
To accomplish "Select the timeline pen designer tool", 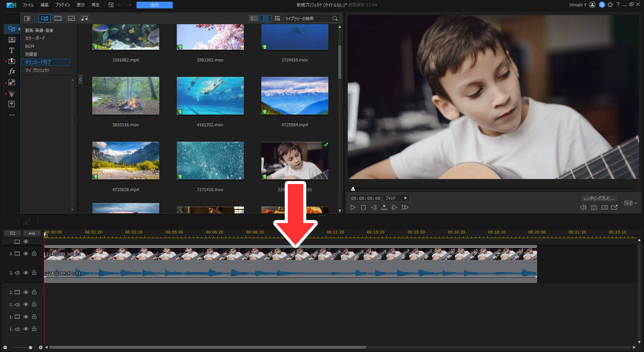I will (x=27, y=222).
